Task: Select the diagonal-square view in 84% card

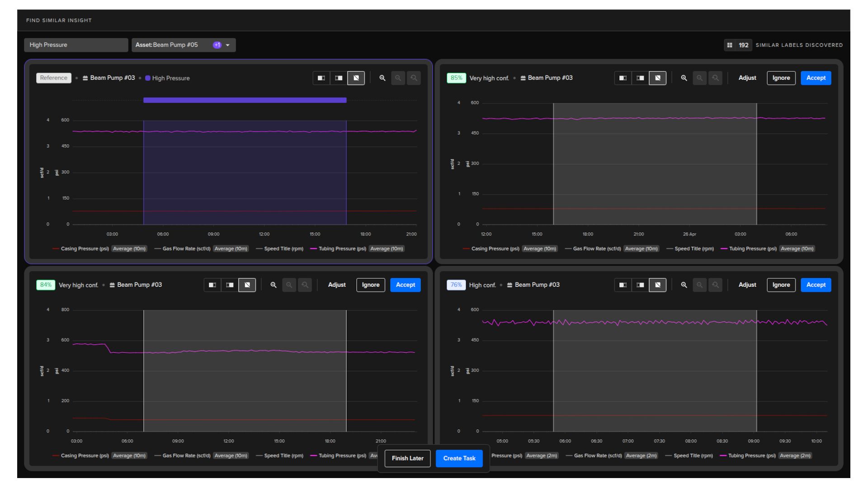Action: (x=247, y=285)
